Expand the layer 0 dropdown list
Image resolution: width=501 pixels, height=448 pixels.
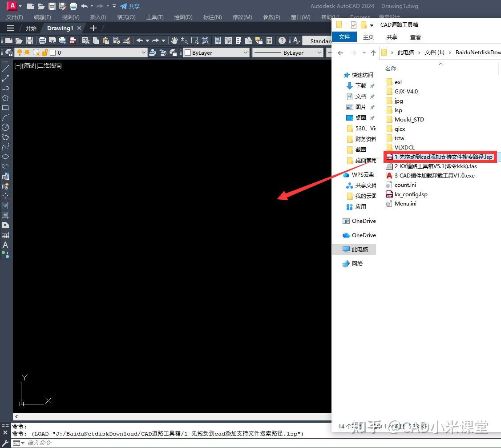point(143,52)
